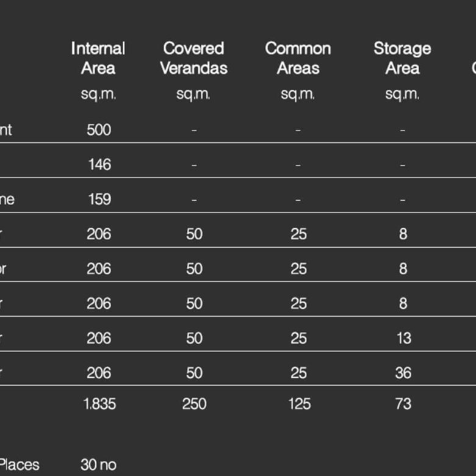
Task: Click the Common Areas column header
Action: [298, 58]
